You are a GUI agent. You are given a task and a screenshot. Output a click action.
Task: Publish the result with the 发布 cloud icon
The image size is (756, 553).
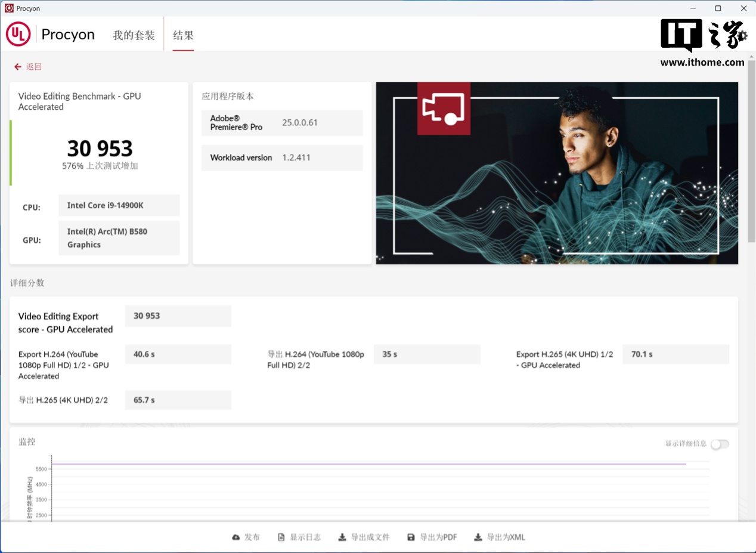pos(236,537)
